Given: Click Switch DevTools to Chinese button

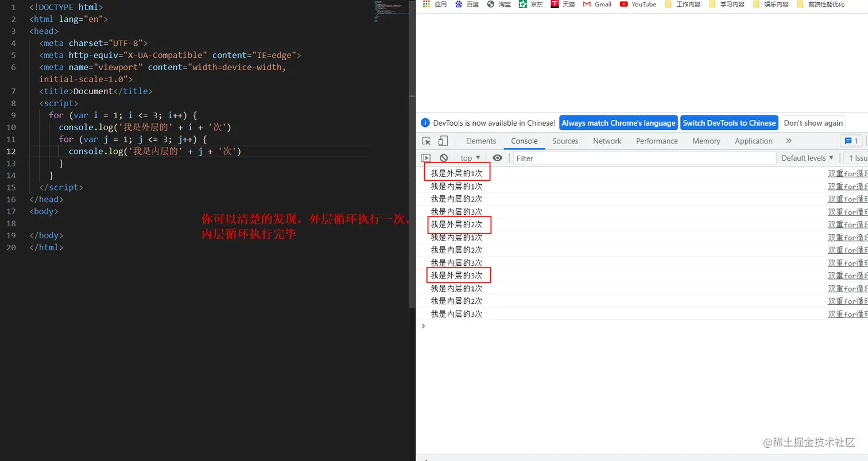Looking at the screenshot, I should coord(729,123).
